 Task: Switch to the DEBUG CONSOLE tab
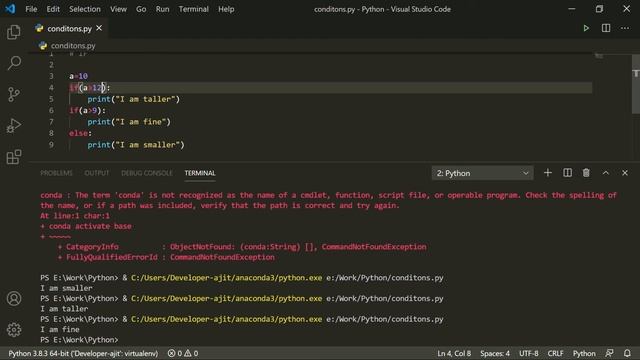(147, 173)
